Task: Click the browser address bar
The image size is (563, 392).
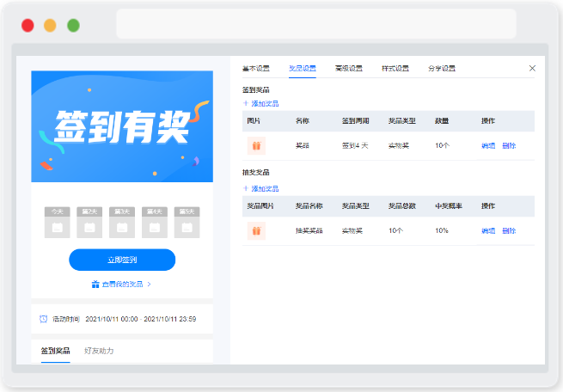Action: coord(316,24)
